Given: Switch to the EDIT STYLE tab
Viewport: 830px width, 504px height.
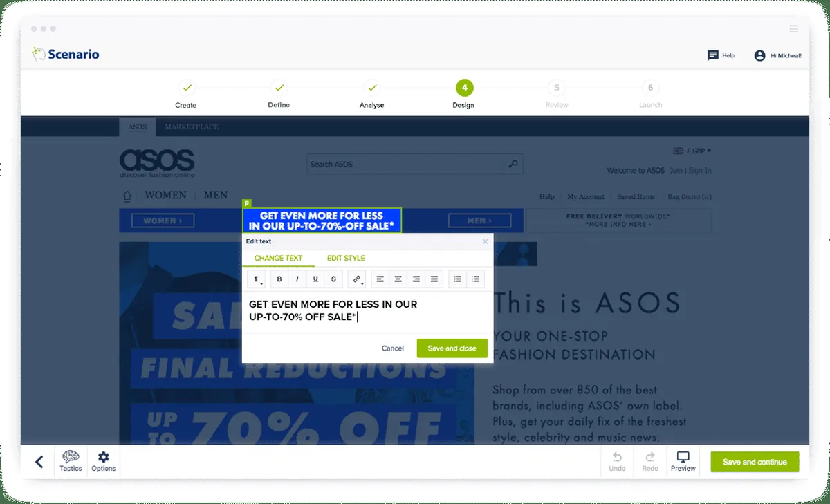Looking at the screenshot, I should (346, 258).
